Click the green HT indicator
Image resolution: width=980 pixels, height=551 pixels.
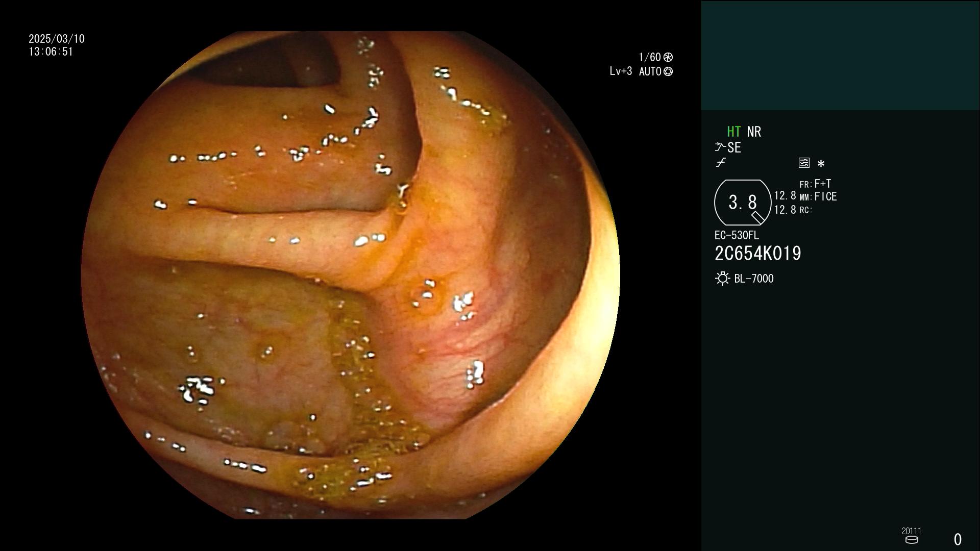click(733, 132)
